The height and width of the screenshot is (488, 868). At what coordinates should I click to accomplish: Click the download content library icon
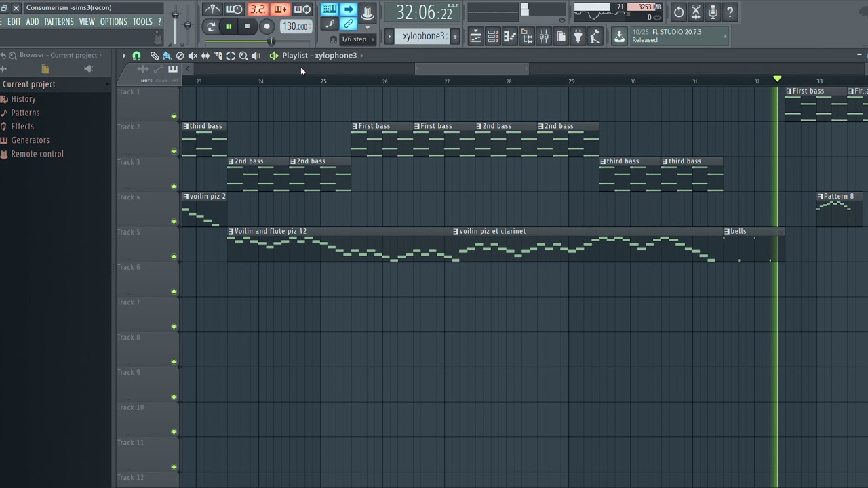pos(619,37)
